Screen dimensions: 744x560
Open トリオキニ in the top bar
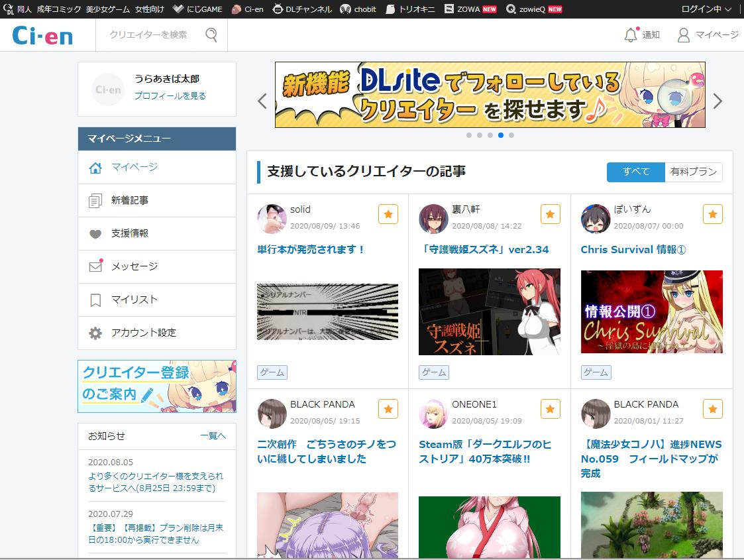click(410, 9)
